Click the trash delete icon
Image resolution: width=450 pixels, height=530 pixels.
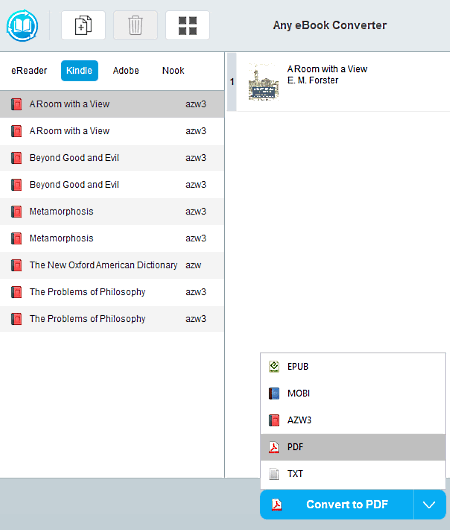point(135,25)
